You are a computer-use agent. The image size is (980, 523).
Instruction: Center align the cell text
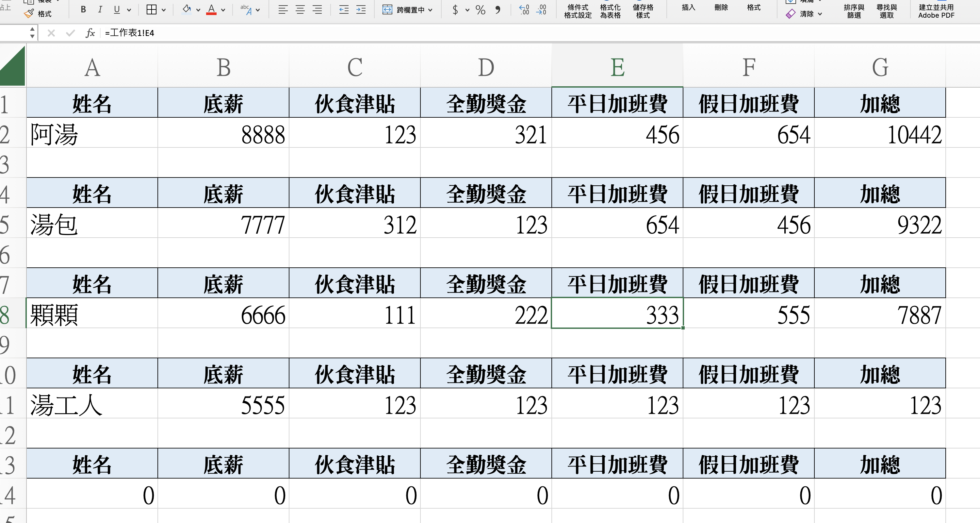(x=300, y=10)
